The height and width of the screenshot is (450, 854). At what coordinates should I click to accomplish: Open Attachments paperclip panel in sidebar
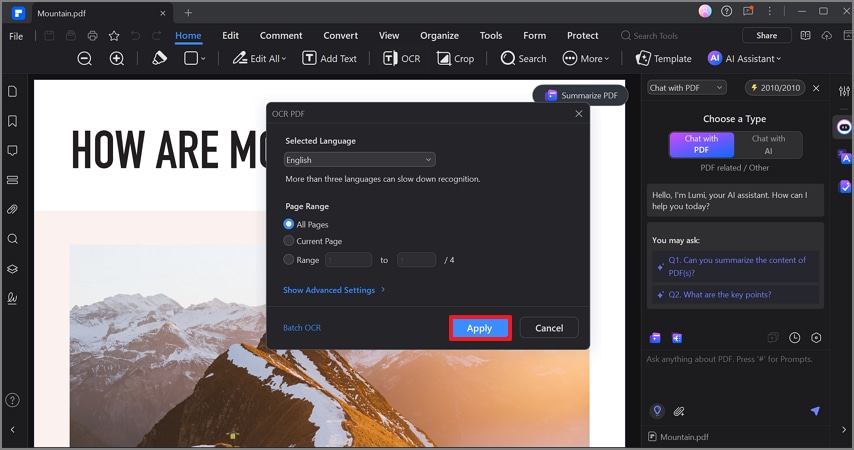pyautogui.click(x=12, y=209)
